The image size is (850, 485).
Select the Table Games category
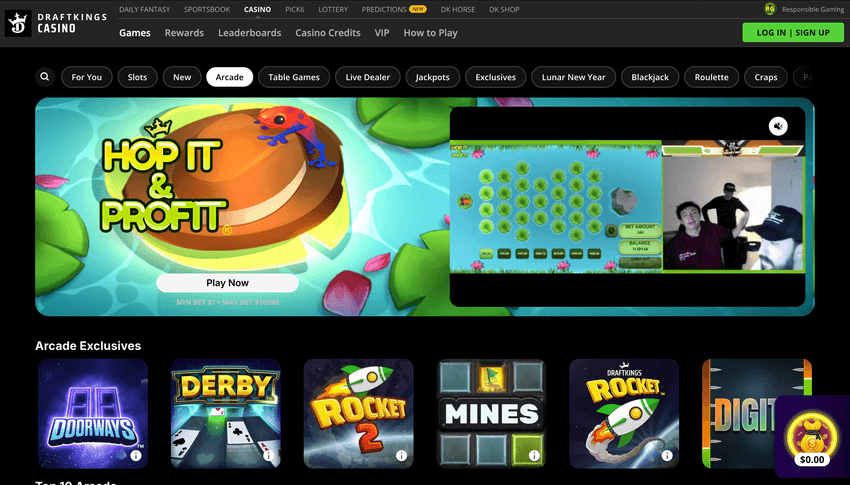[x=294, y=77]
